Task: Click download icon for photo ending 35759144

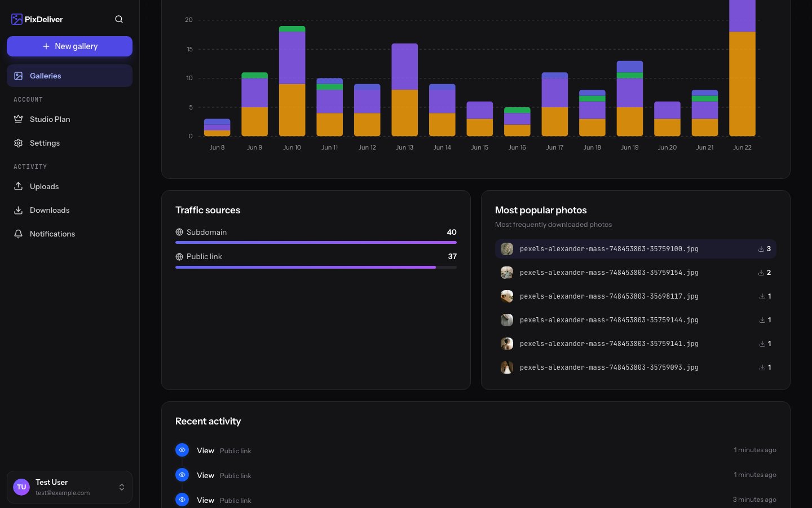Action: (762, 320)
